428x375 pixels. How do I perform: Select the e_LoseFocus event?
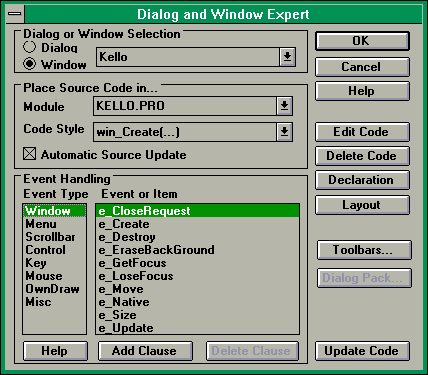[x=197, y=276]
